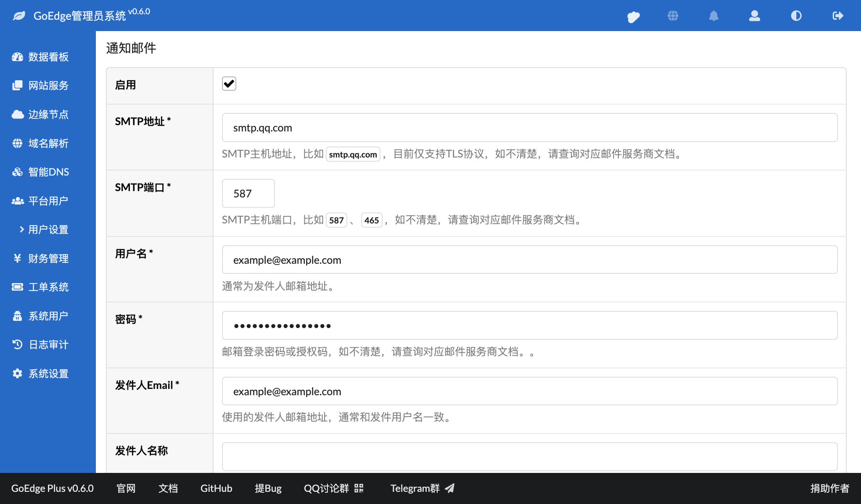Focus the 用户名 input field
This screenshot has width=861, height=504.
(530, 260)
